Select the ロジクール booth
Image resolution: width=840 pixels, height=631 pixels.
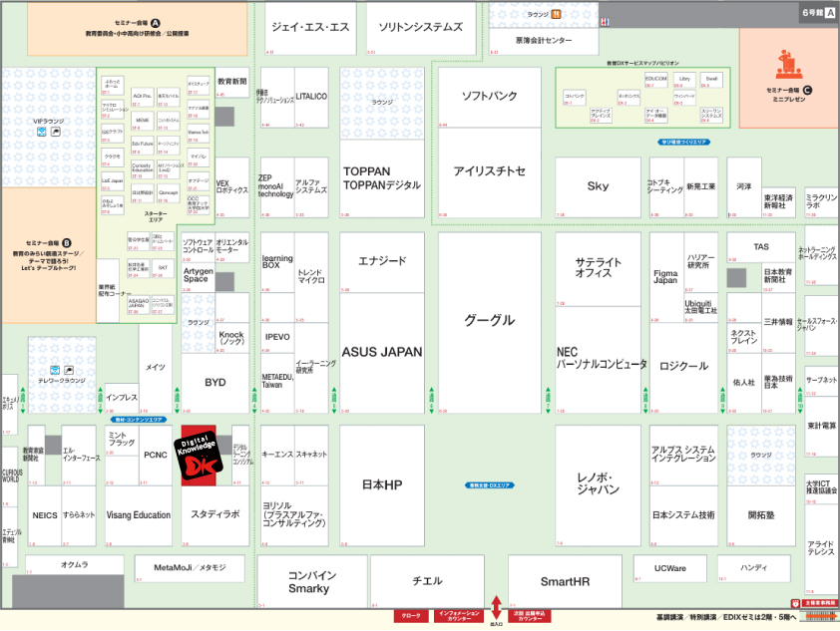(x=683, y=368)
